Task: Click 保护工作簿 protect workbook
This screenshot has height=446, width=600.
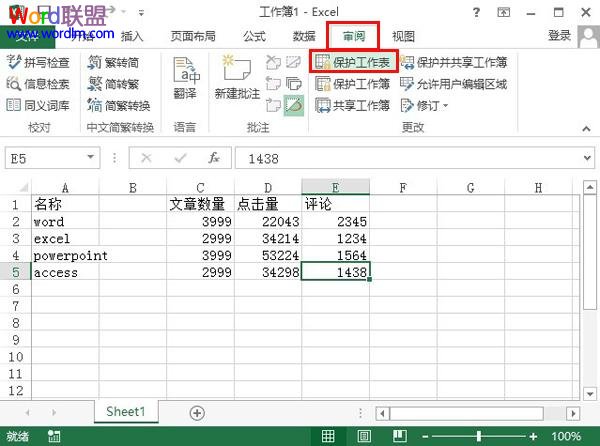Action: point(353,83)
